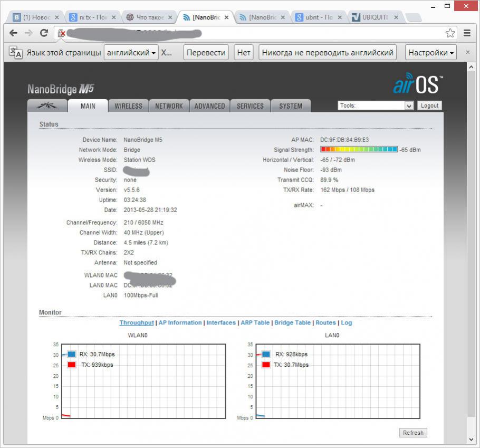Open the AP Information link
Screen dimensions: 480x448
(x=180, y=322)
